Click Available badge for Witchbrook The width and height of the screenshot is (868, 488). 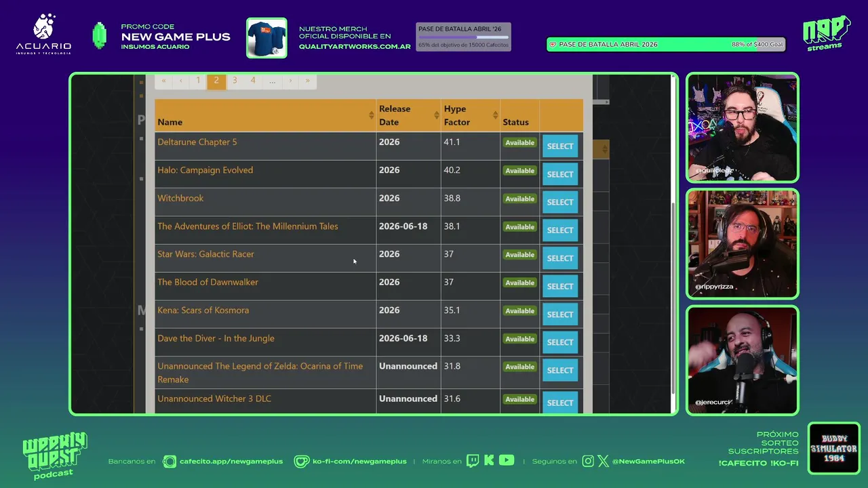coord(520,199)
